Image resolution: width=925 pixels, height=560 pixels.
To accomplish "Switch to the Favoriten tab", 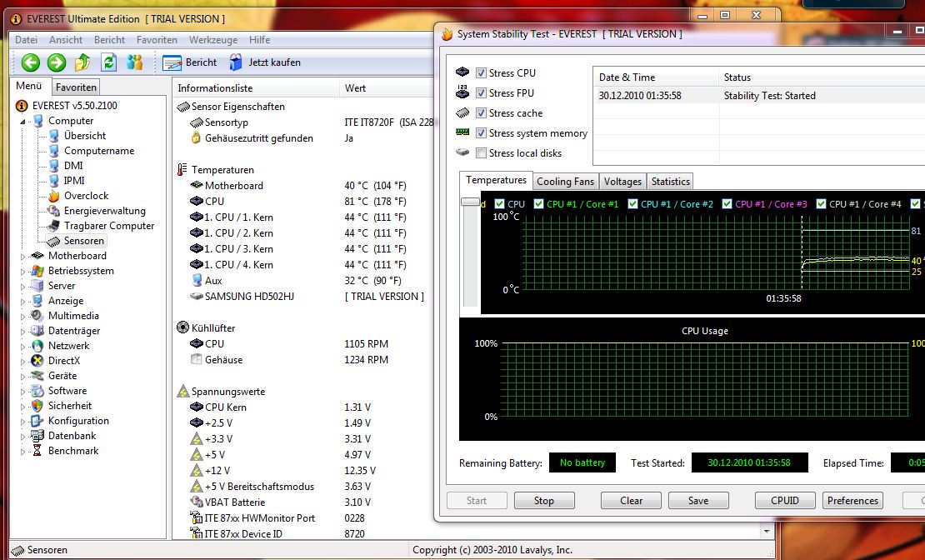I will pyautogui.click(x=76, y=87).
